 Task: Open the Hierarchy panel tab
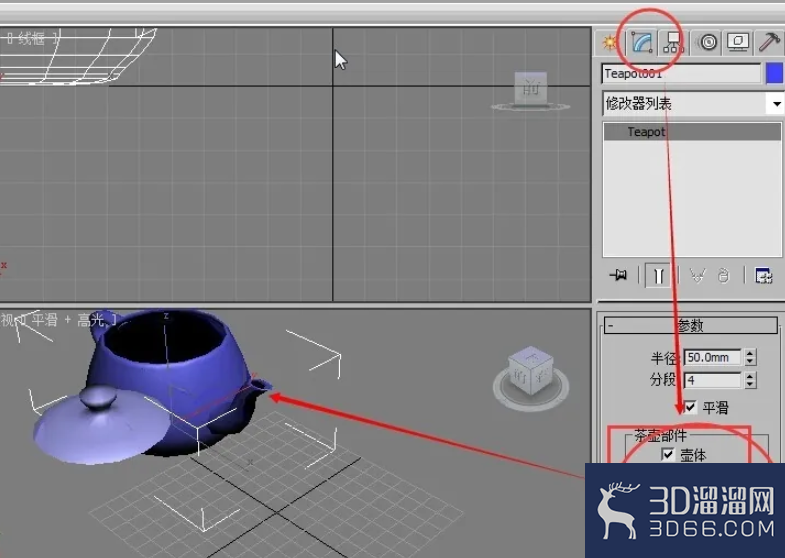pyautogui.click(x=673, y=43)
